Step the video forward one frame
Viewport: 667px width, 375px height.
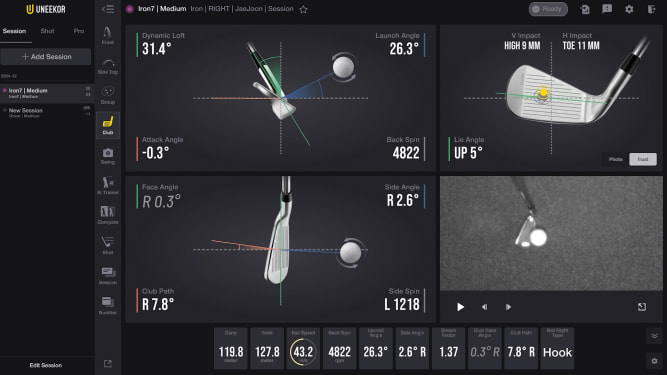[508, 307]
